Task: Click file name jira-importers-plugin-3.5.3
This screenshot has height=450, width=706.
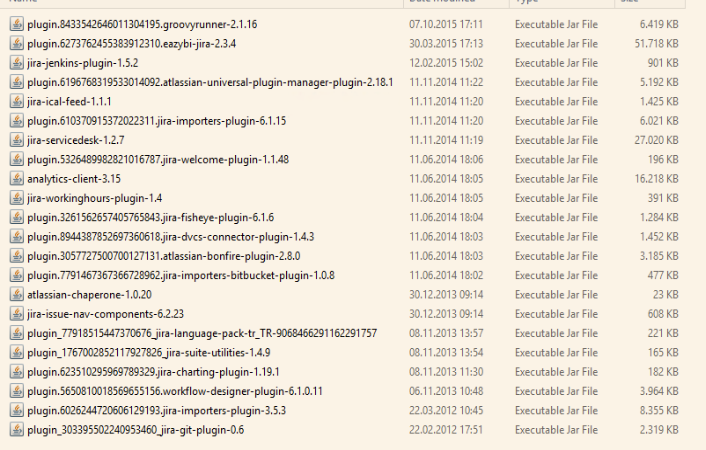Action: click(x=157, y=411)
